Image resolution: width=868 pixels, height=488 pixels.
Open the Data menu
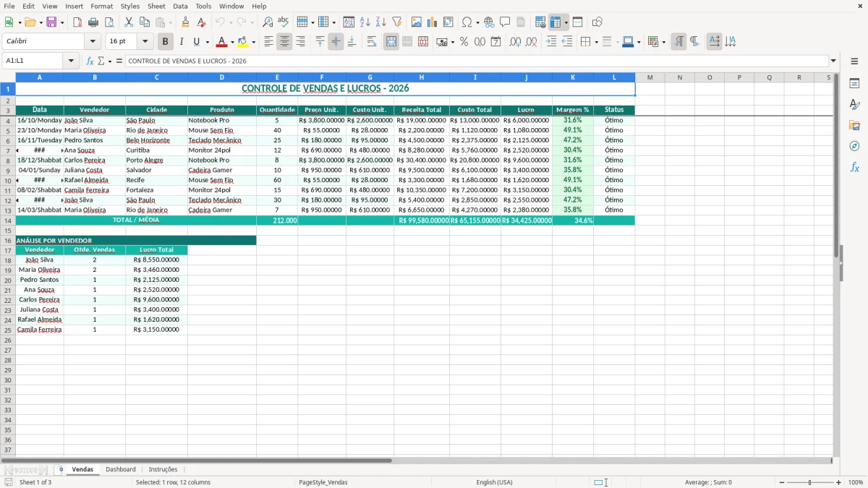click(x=180, y=6)
